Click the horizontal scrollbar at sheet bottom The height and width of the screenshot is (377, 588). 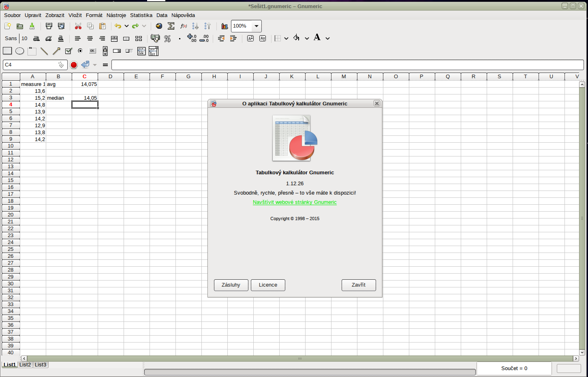coord(300,358)
